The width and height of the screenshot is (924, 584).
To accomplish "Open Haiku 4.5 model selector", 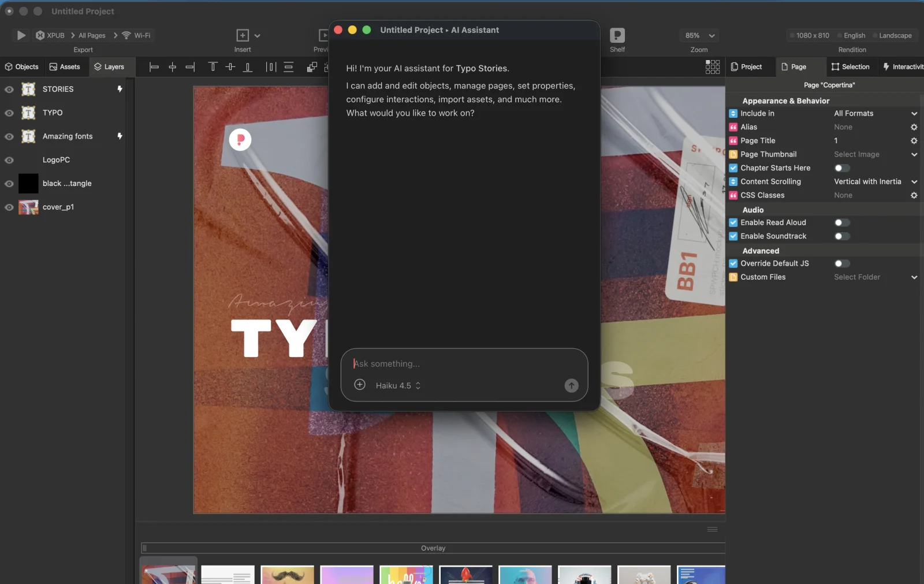I will (x=398, y=385).
